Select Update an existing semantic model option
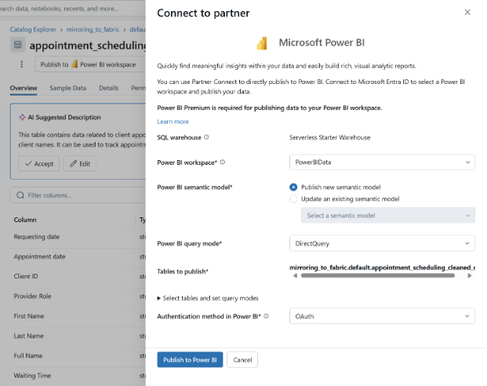 tap(293, 199)
